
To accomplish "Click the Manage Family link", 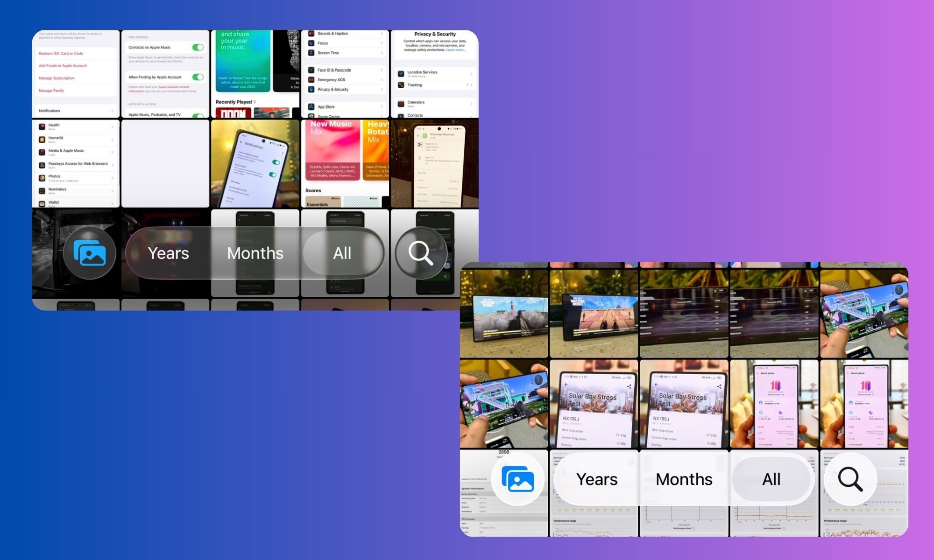I will click(51, 91).
